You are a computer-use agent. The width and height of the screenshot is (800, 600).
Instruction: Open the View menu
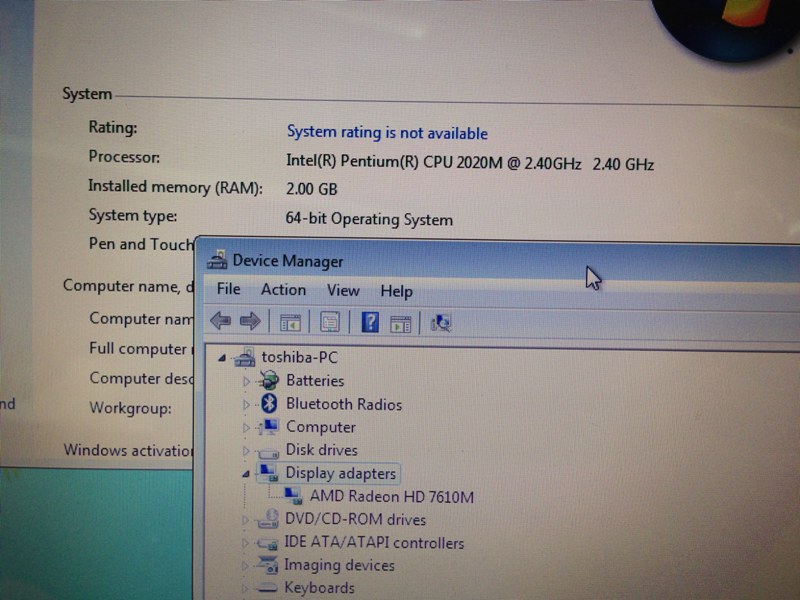click(x=343, y=291)
